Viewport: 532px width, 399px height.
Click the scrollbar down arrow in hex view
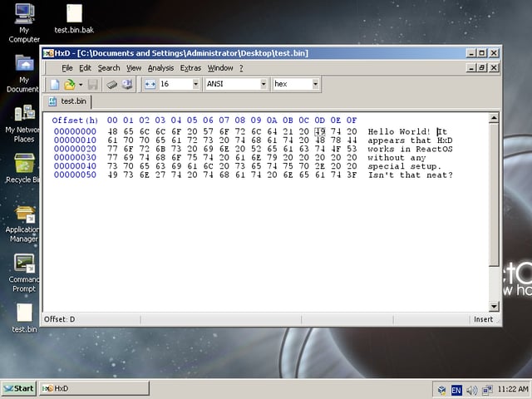[x=494, y=307]
